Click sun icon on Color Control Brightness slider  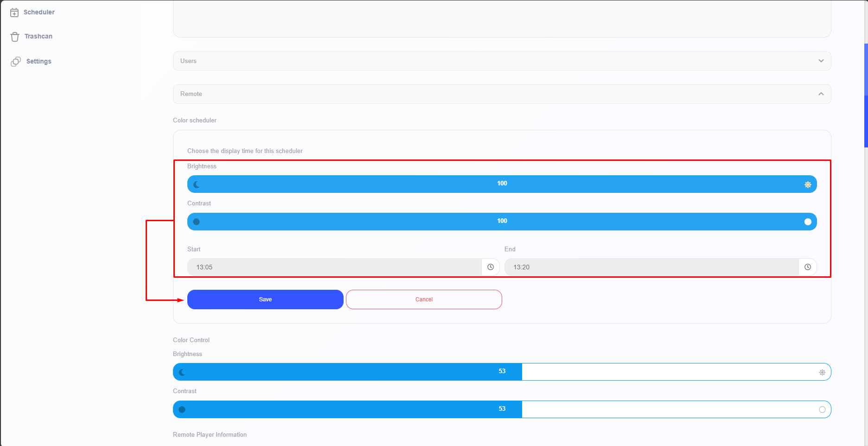click(x=822, y=372)
